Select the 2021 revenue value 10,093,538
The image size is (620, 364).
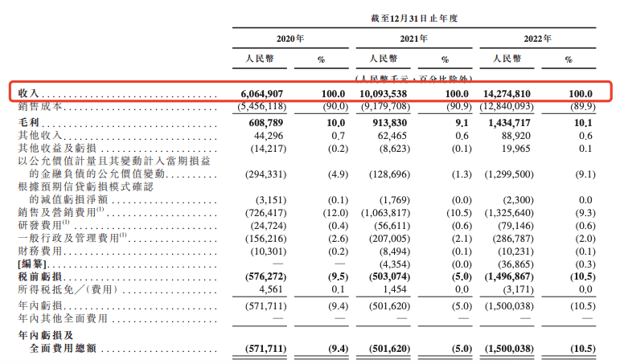coord(396,94)
